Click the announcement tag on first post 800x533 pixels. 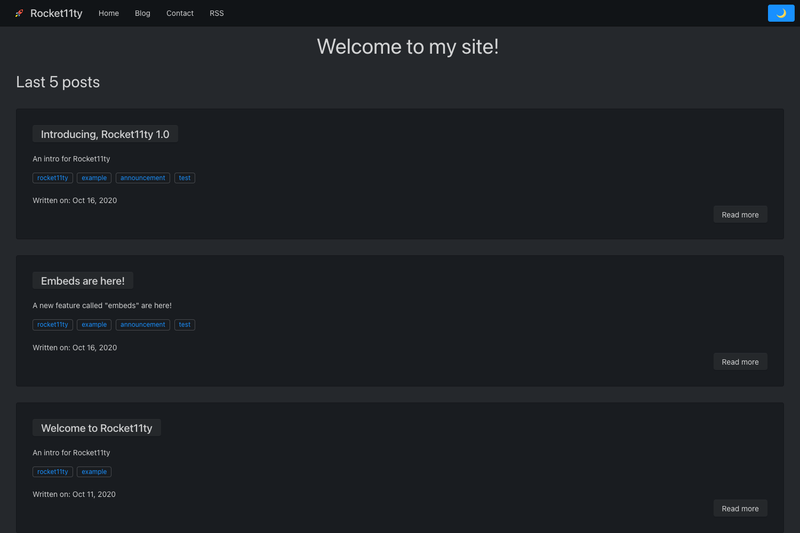click(143, 178)
